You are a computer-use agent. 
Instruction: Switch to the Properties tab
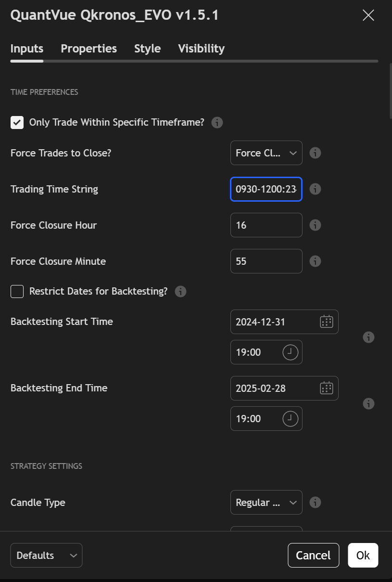pyautogui.click(x=89, y=49)
